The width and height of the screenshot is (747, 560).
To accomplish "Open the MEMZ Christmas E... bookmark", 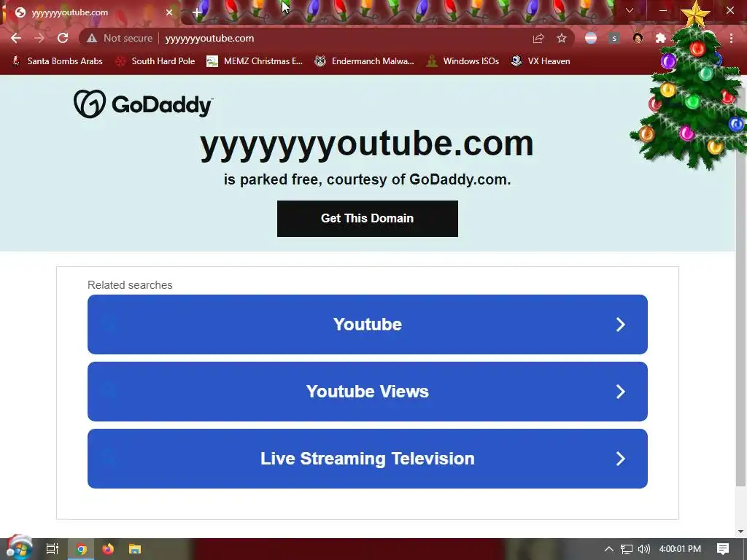I will tap(255, 61).
